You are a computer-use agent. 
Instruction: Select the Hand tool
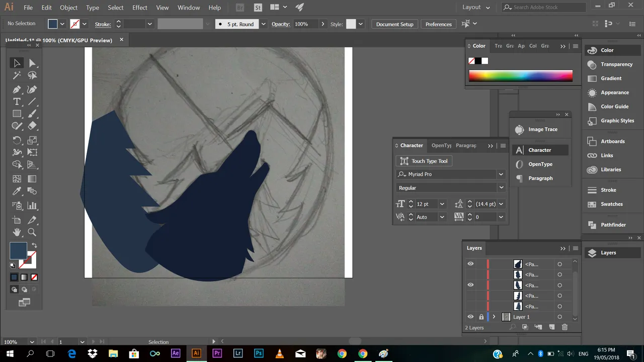pos(17,232)
